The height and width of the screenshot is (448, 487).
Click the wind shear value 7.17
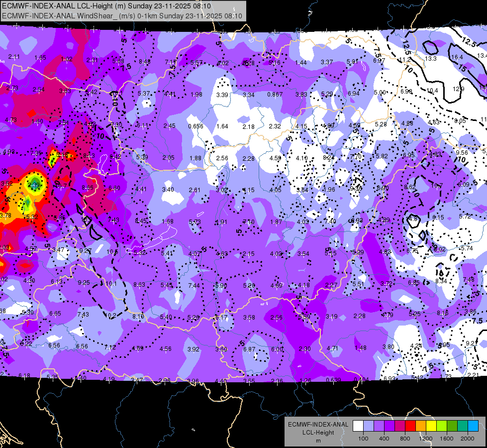click(171, 62)
